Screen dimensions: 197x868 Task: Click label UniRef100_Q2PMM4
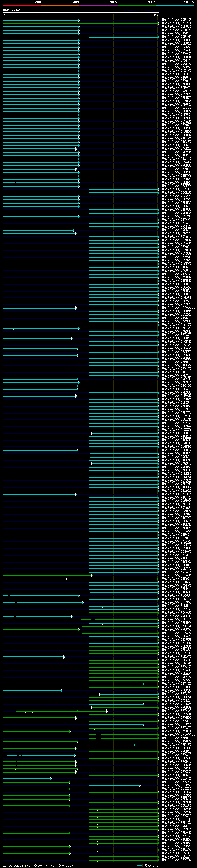click(x=177, y=57)
